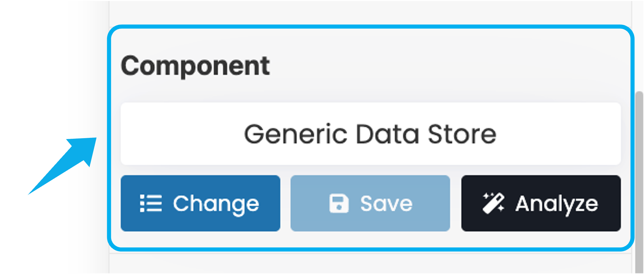Viewport: 644px width, 274px height.
Task: Click the list icon on Change button
Action: click(151, 203)
